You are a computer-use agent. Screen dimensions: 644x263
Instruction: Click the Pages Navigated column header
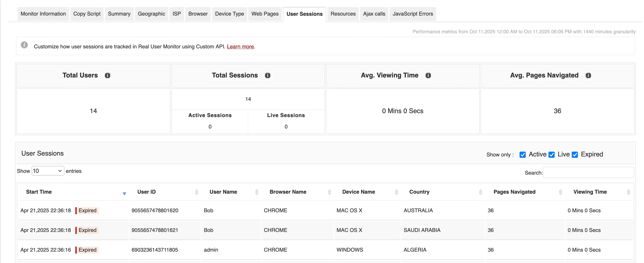click(x=514, y=192)
